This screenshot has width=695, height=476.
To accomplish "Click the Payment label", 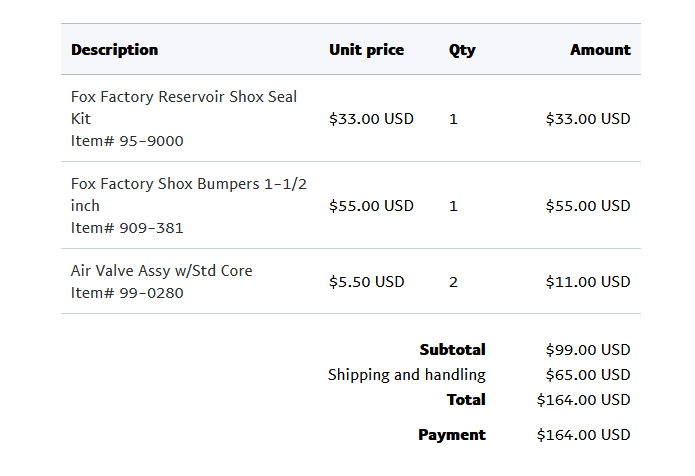I will [451, 435].
